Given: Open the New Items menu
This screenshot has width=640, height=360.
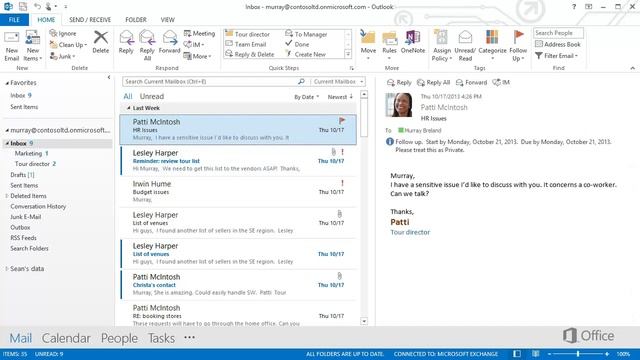Looking at the screenshot, I should (x=33, y=46).
